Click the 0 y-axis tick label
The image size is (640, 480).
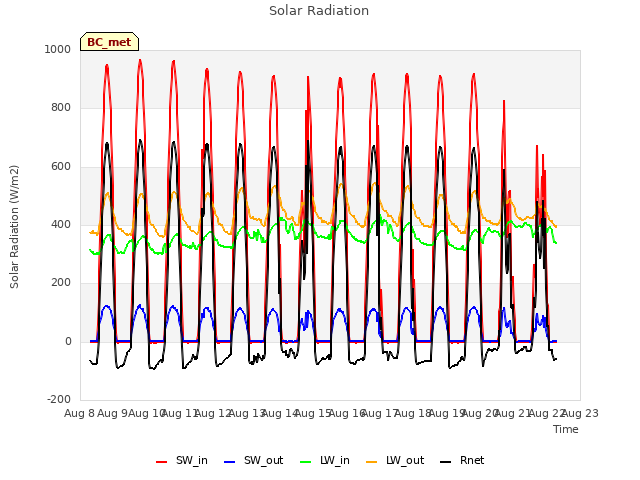click(68, 342)
